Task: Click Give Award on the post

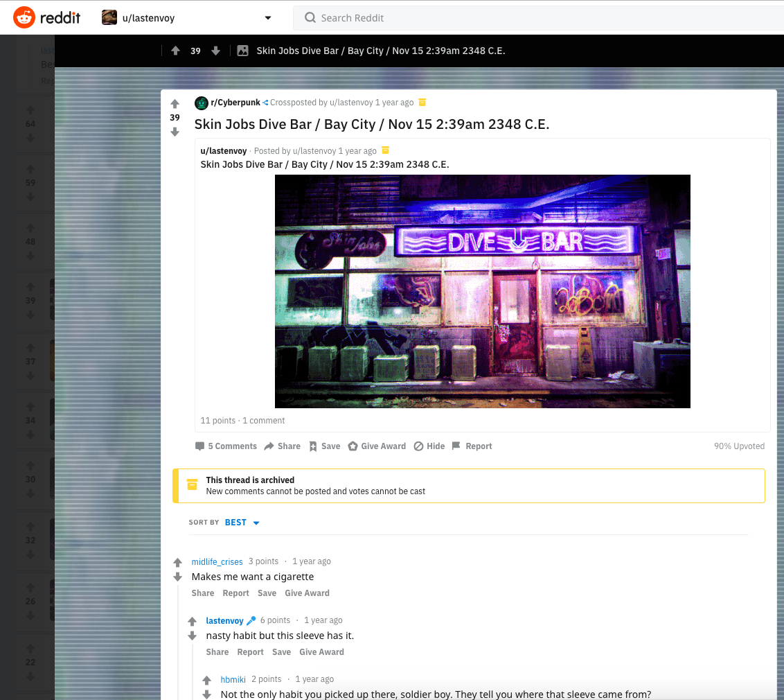Action: tap(377, 446)
